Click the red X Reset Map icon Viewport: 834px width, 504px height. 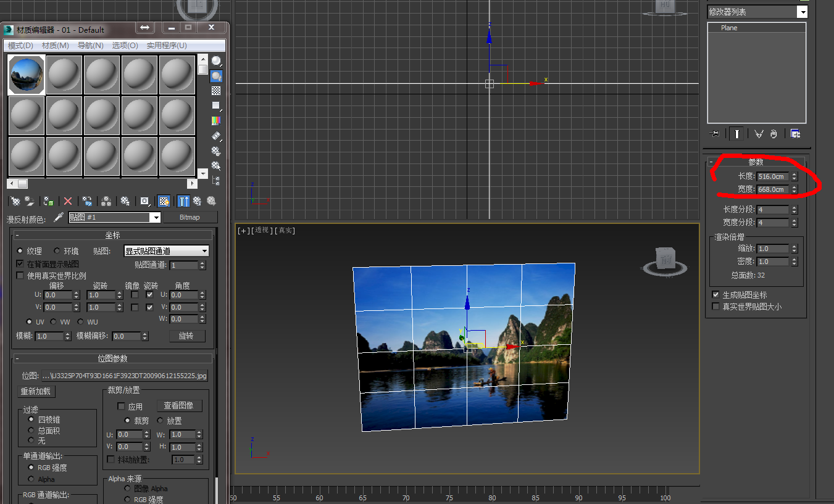click(x=68, y=201)
